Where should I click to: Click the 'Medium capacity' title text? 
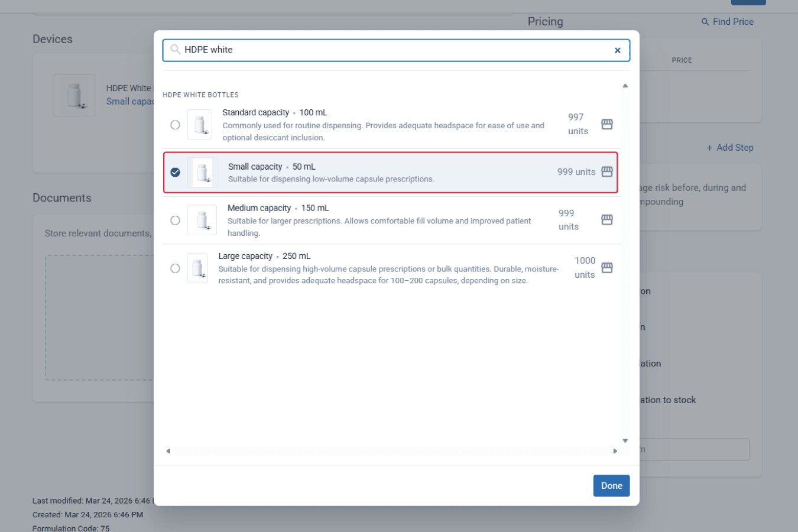coord(259,208)
